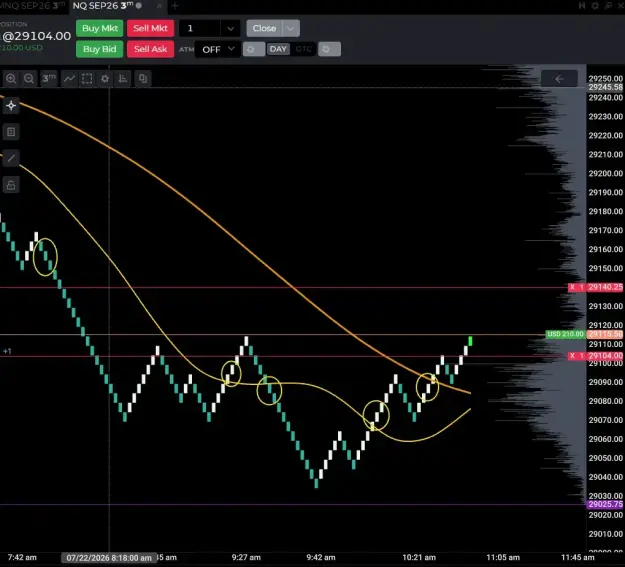
Task: Click the 3m interval selector
Action: [49, 79]
